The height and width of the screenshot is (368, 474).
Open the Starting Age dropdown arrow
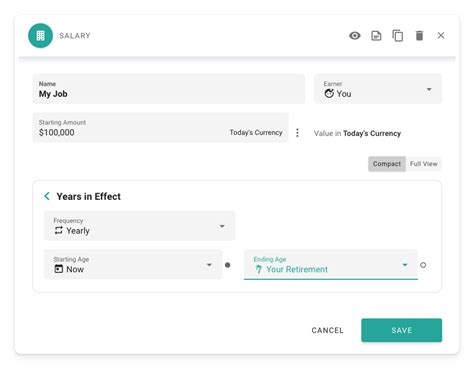click(x=209, y=265)
